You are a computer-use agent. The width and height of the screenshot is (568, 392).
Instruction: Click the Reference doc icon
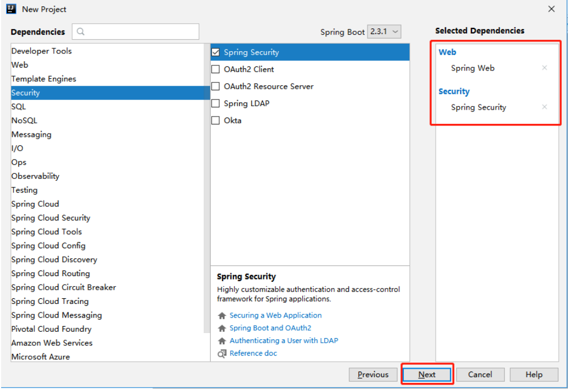[x=222, y=353]
